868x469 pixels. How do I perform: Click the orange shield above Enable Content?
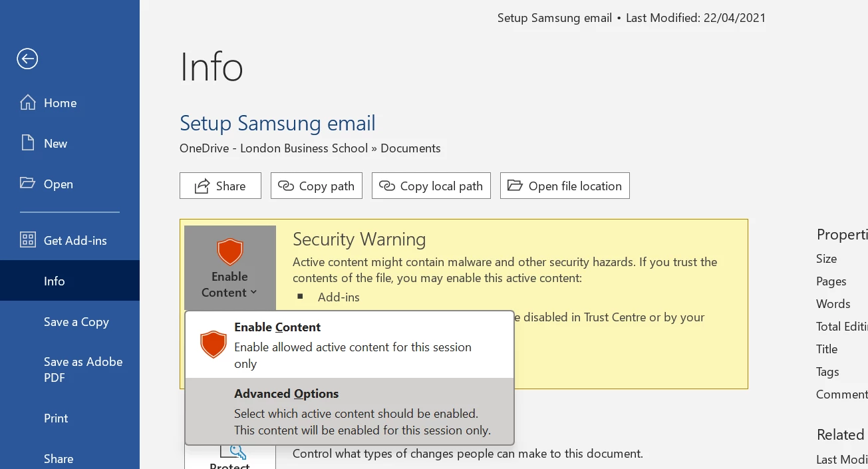pos(230,252)
